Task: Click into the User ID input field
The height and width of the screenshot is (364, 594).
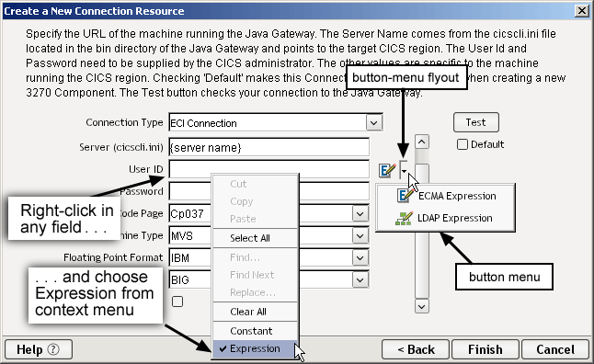Action: point(269,169)
